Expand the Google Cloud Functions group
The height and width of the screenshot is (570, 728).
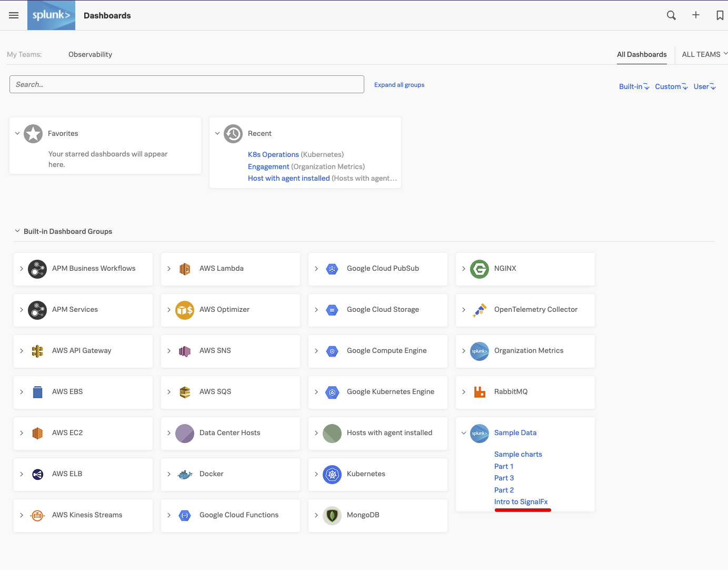click(x=169, y=515)
